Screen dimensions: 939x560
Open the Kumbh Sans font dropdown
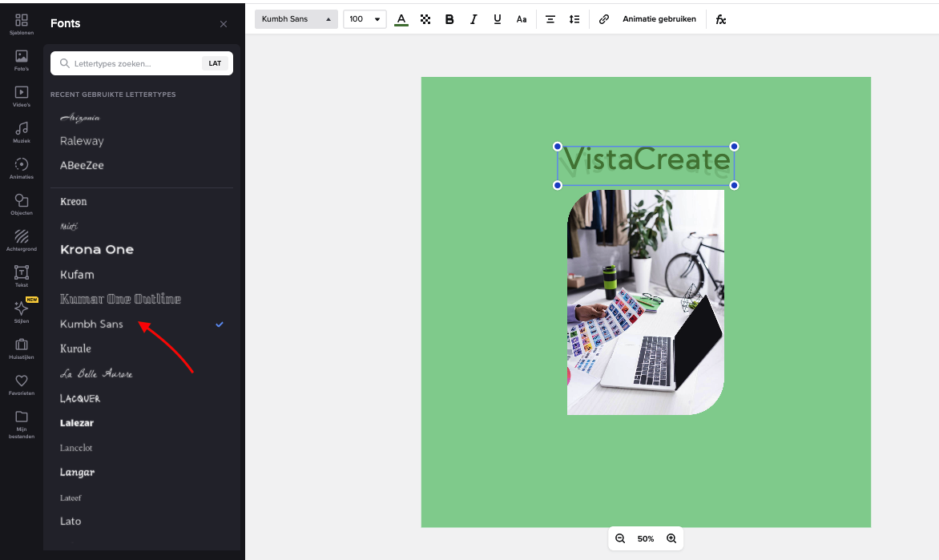click(296, 19)
